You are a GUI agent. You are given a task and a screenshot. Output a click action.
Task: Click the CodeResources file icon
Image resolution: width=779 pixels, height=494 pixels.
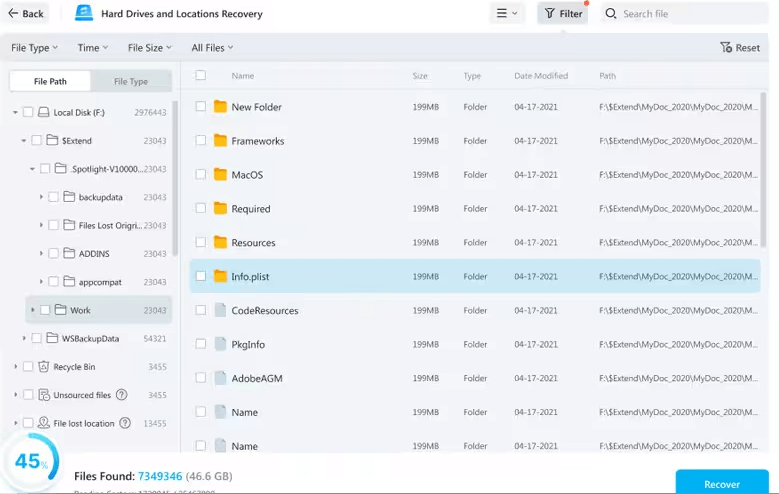click(220, 310)
